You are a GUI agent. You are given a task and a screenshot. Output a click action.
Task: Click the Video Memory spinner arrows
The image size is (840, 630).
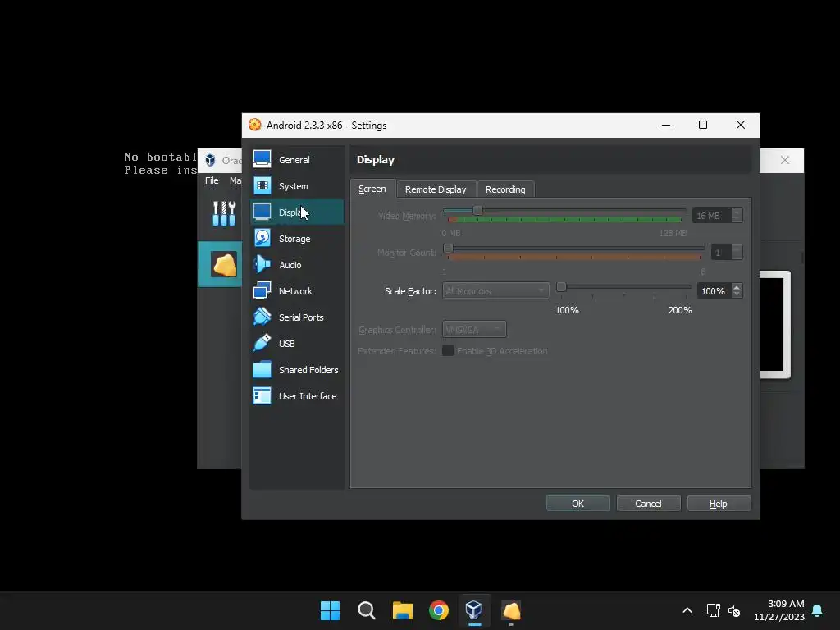pyautogui.click(x=737, y=216)
